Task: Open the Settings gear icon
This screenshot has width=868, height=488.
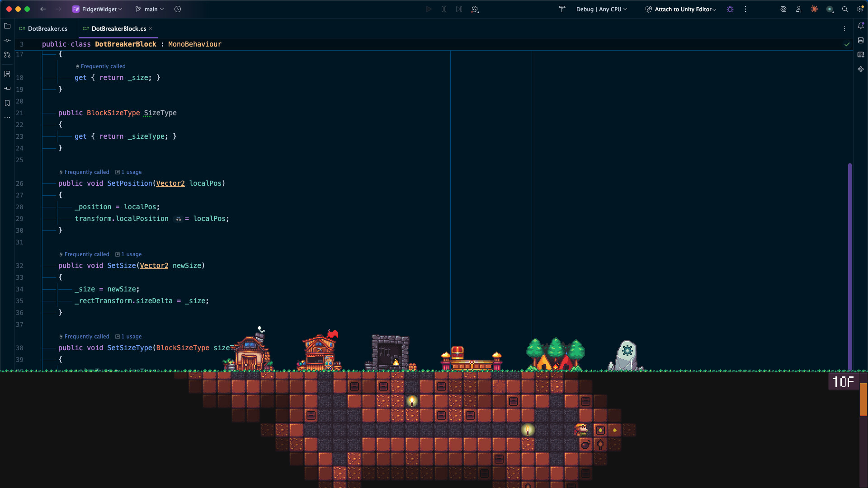Action: [859, 9]
